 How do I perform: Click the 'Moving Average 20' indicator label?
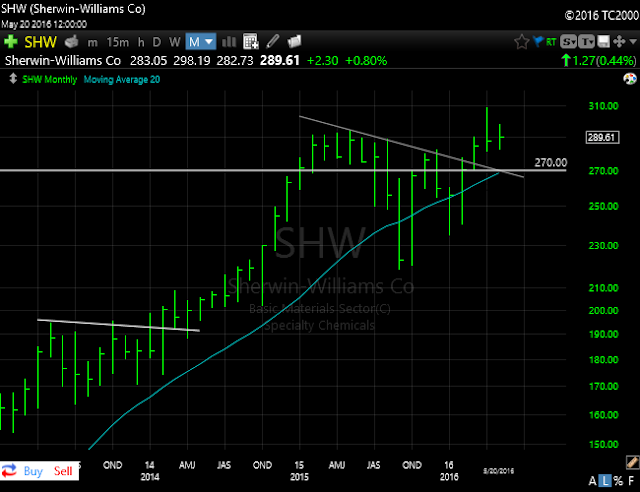coord(122,80)
